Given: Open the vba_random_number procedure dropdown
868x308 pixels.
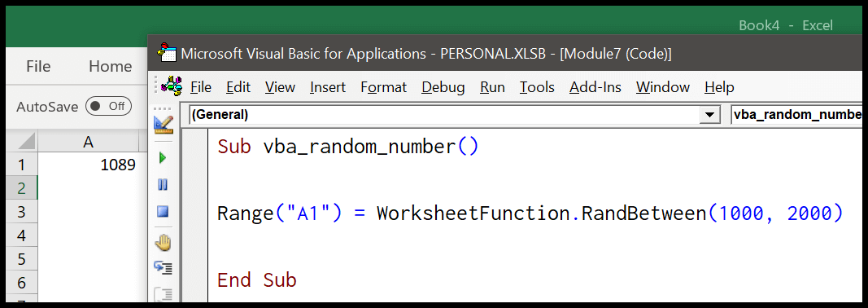Looking at the screenshot, I should [796, 115].
